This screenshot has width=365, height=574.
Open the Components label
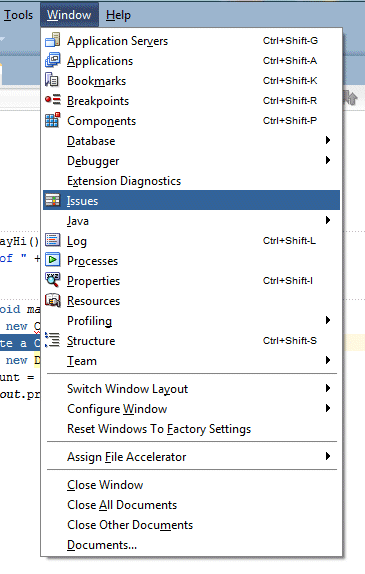pyautogui.click(x=101, y=121)
